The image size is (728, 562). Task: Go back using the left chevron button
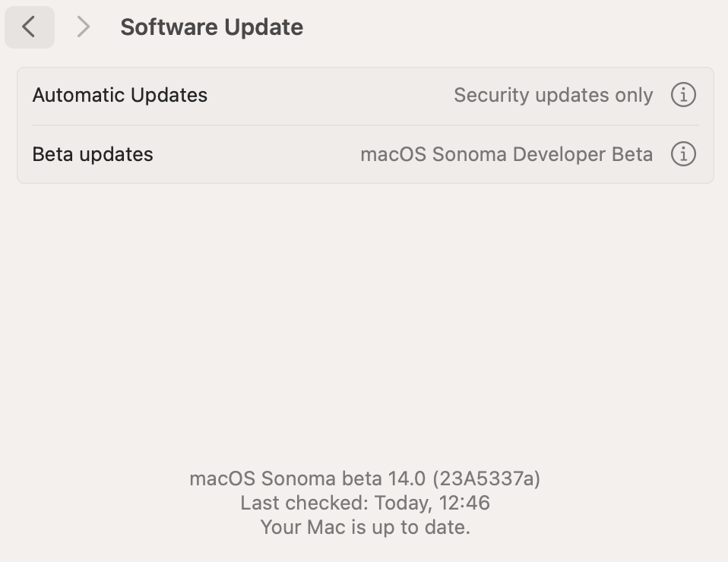pos(29,27)
